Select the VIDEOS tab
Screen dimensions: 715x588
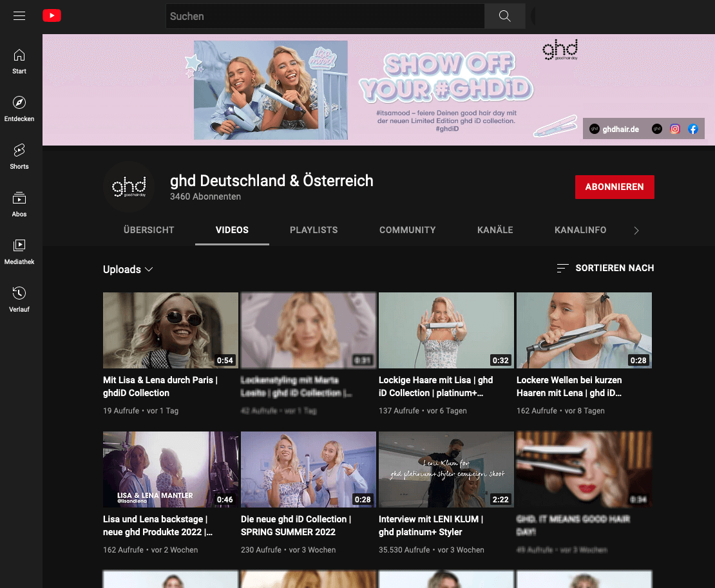click(232, 230)
